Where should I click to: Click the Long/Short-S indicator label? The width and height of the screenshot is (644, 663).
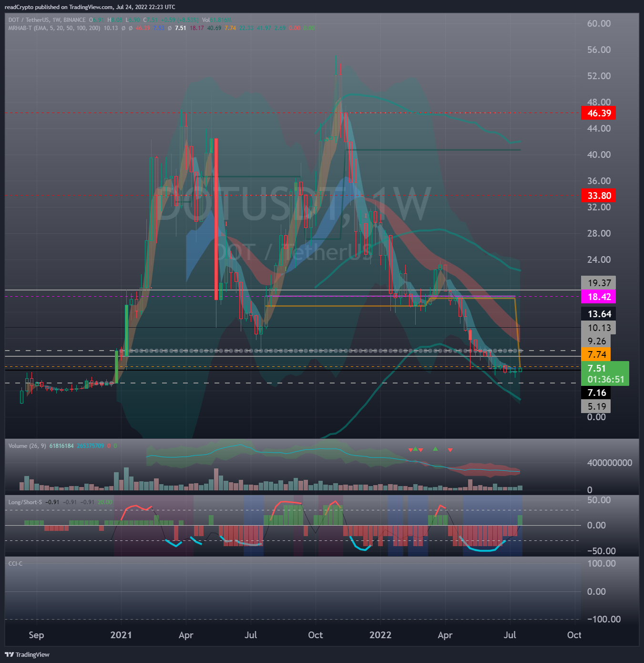tap(25, 502)
